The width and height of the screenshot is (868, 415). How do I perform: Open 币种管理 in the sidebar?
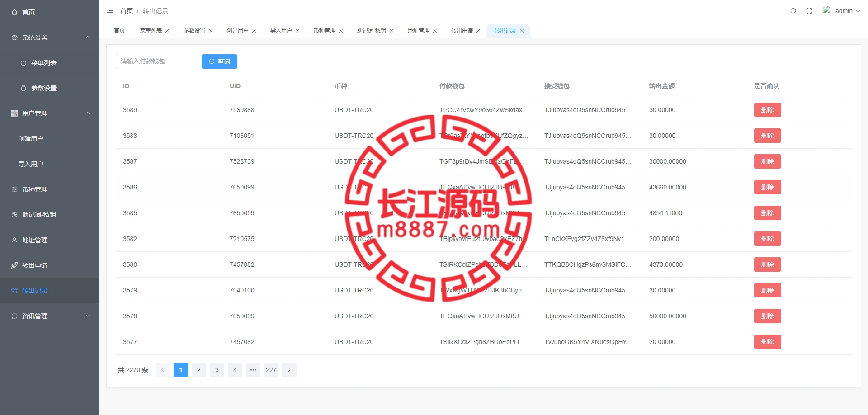tap(35, 189)
